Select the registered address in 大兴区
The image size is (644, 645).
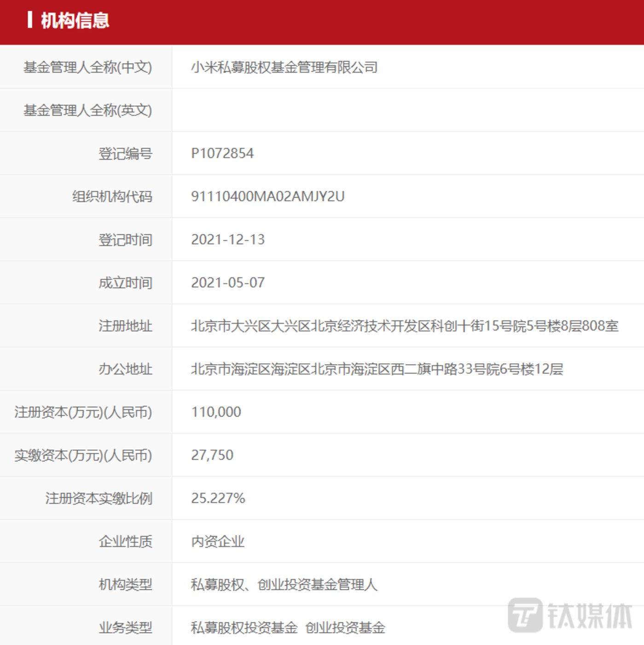tap(405, 326)
